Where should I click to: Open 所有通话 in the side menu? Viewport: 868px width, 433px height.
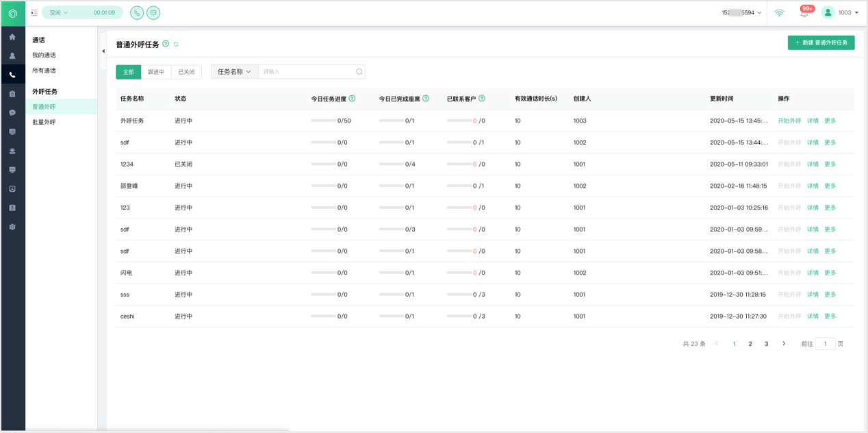pos(44,71)
